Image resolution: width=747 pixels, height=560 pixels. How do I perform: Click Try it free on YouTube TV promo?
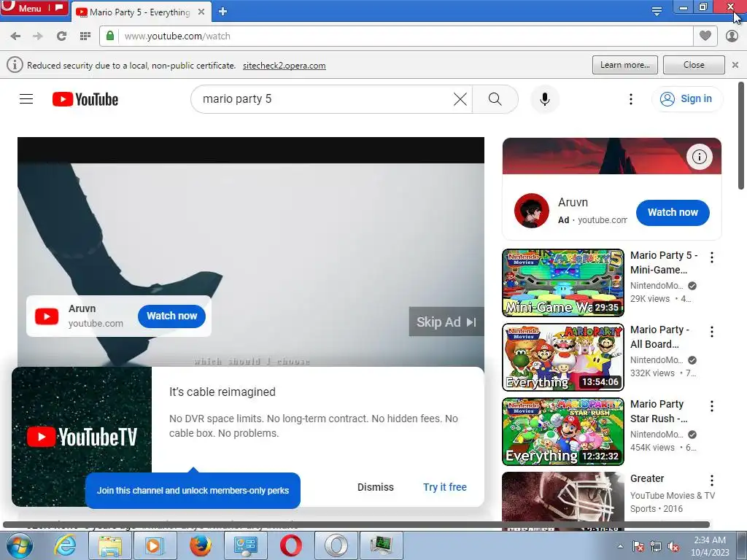pyautogui.click(x=445, y=487)
